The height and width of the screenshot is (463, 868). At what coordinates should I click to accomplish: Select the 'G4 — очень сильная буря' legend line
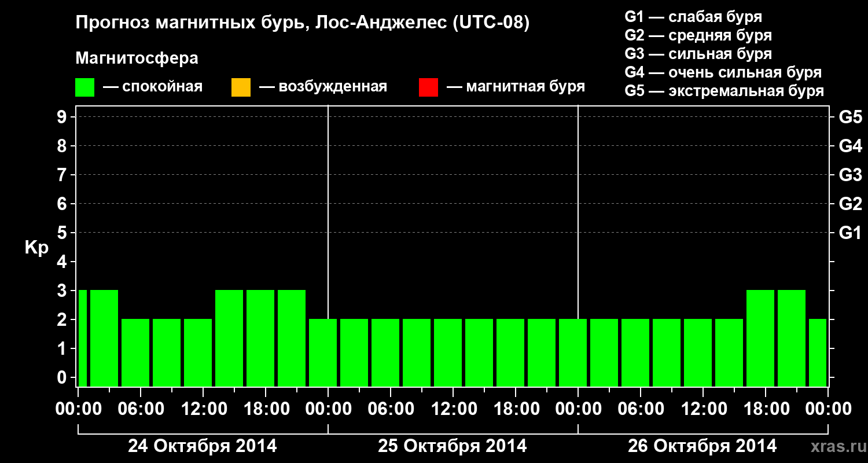723,72
